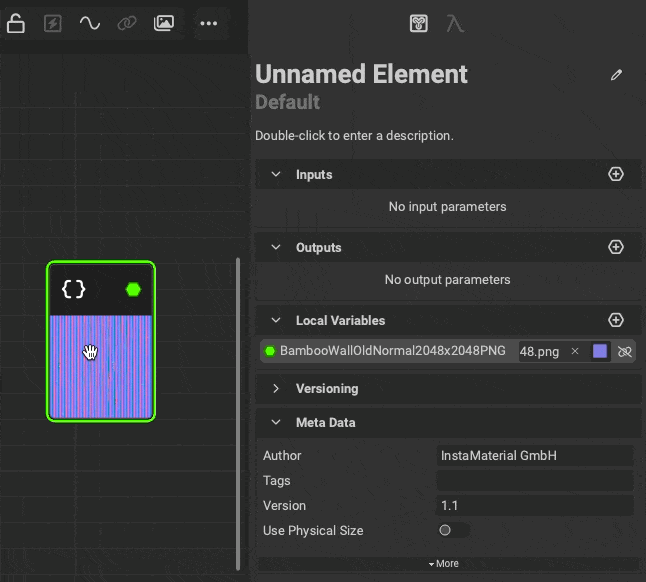Viewport: 646px width, 582px height.
Task: Switch to the element properties tab
Action: (420, 23)
